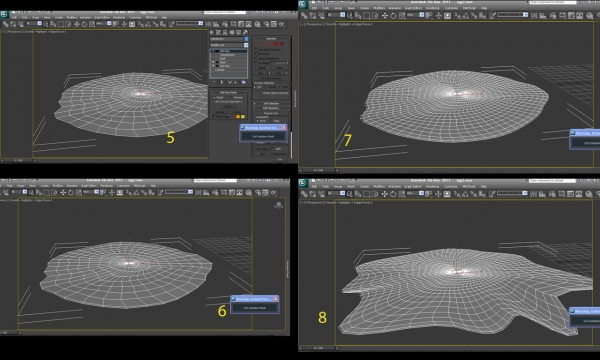Open Curve Editor in step 7 window toolbar
The image size is (600, 360).
(x=570, y=15)
